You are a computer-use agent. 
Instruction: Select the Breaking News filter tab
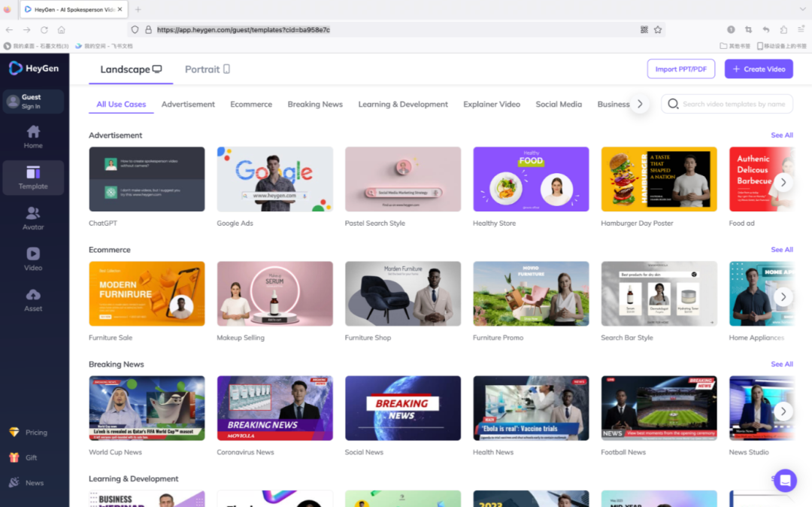315,104
